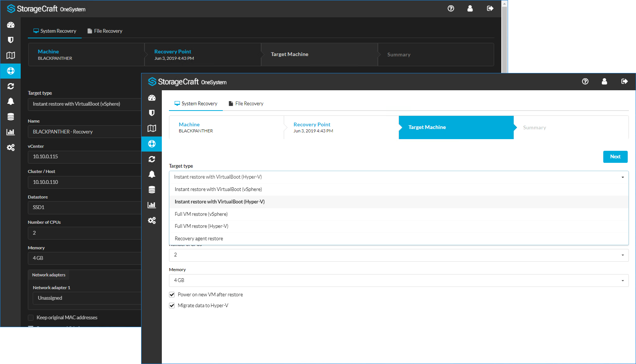The height and width of the screenshot is (364, 636).
Task: Click the help question mark icon
Action: pyautogui.click(x=585, y=81)
